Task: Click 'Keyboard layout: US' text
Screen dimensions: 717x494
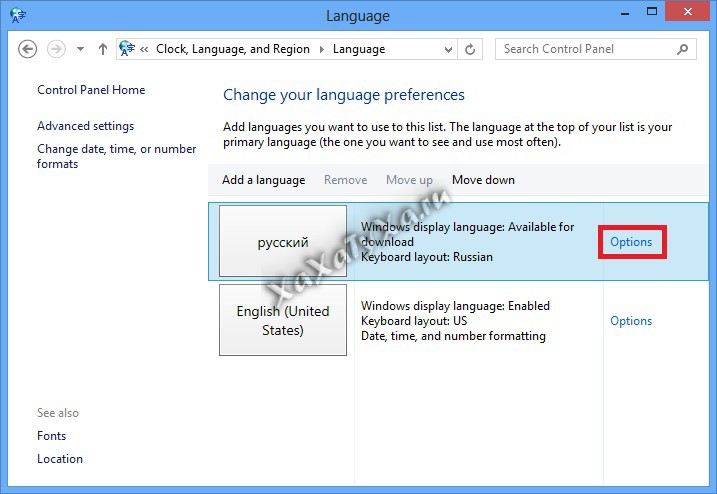Action: coord(414,321)
